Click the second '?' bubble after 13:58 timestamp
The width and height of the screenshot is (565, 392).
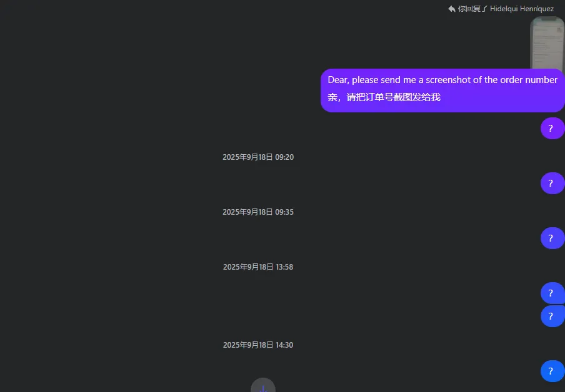point(552,316)
